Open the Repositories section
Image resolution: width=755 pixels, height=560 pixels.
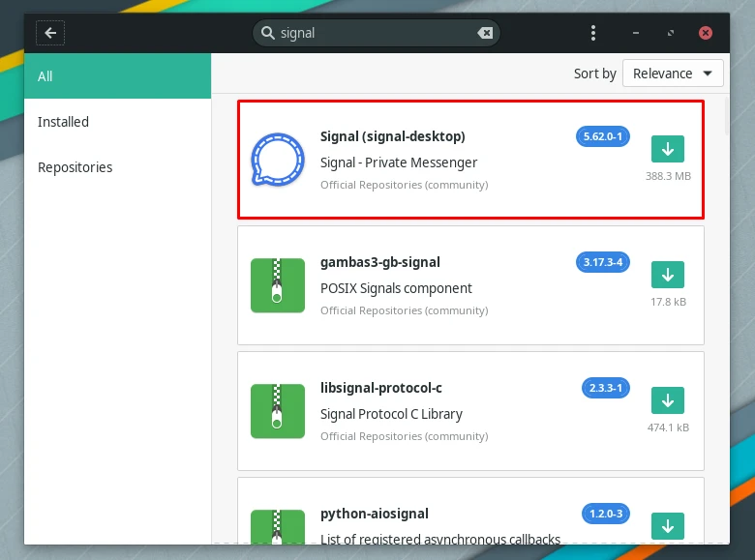point(117,167)
